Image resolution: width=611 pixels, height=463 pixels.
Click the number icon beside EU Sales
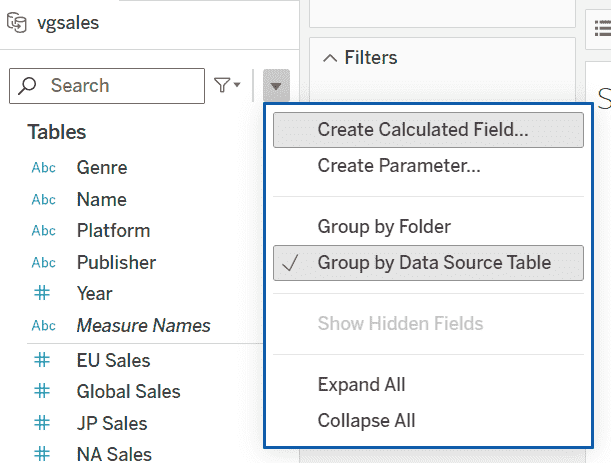43,360
